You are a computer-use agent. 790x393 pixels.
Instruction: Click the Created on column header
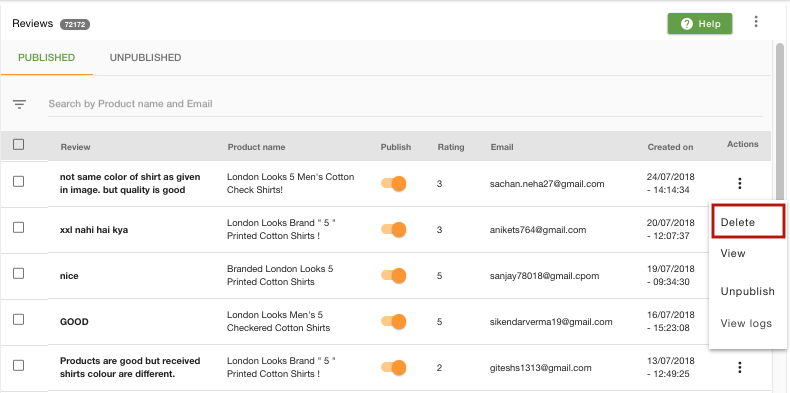pyautogui.click(x=671, y=147)
